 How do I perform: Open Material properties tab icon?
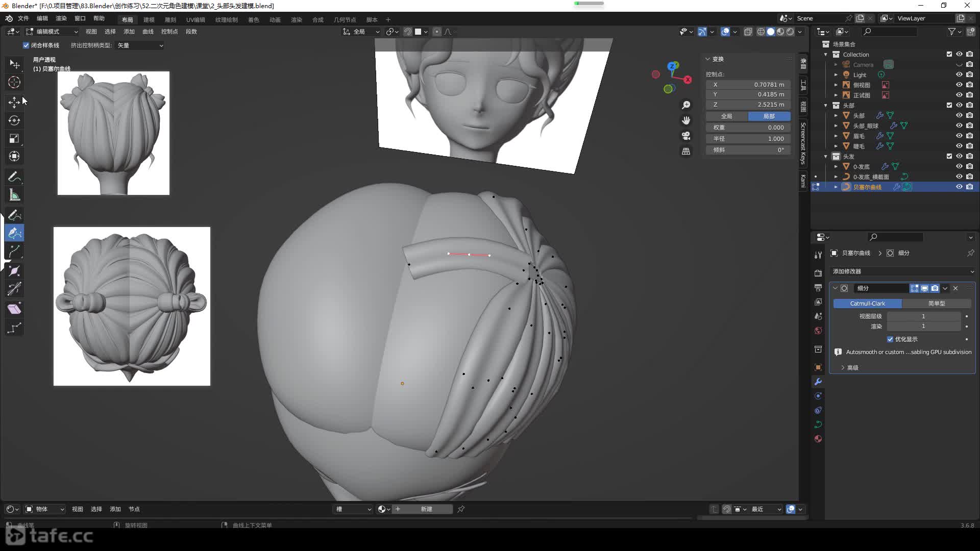[818, 439]
